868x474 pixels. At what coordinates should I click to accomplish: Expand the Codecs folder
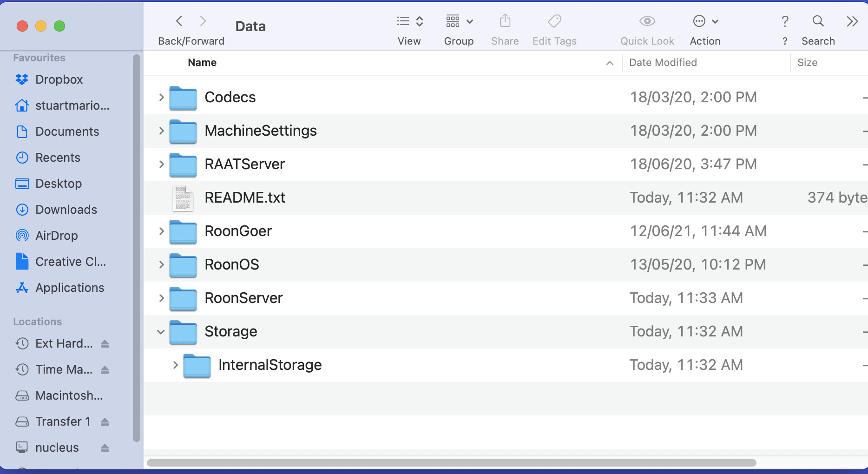point(161,97)
